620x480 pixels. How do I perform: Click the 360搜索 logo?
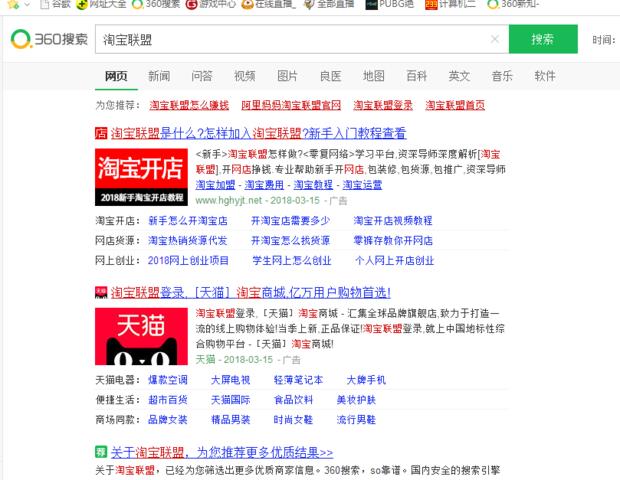49,39
